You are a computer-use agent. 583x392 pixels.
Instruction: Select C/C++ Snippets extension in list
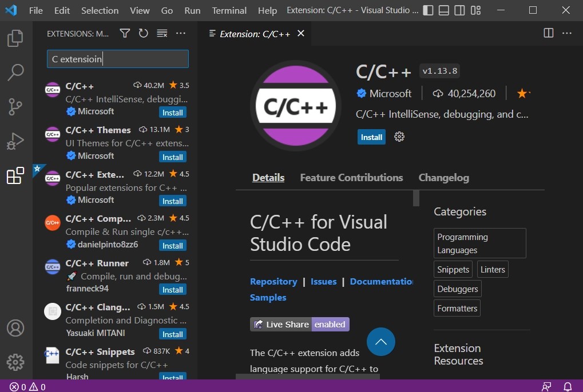[x=116, y=362]
